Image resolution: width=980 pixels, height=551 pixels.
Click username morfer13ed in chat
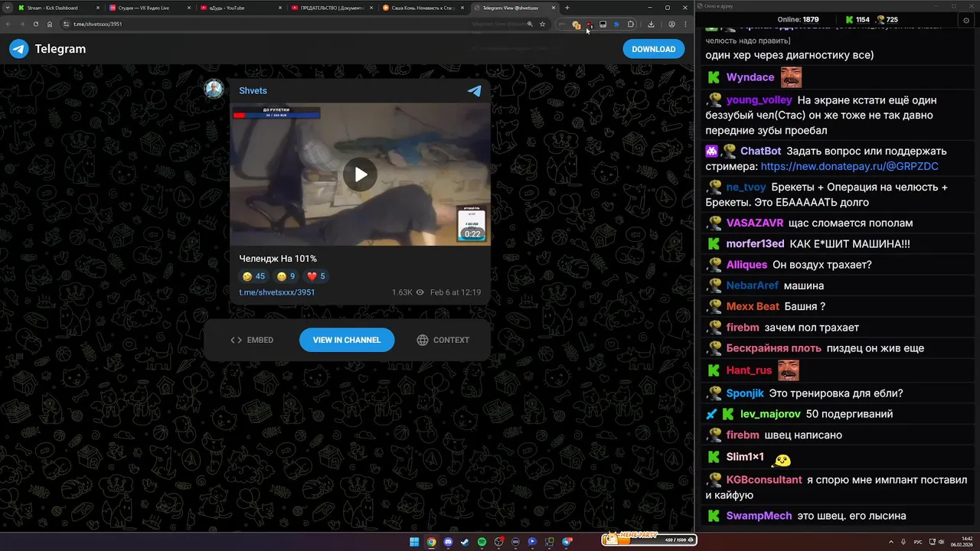click(x=756, y=244)
